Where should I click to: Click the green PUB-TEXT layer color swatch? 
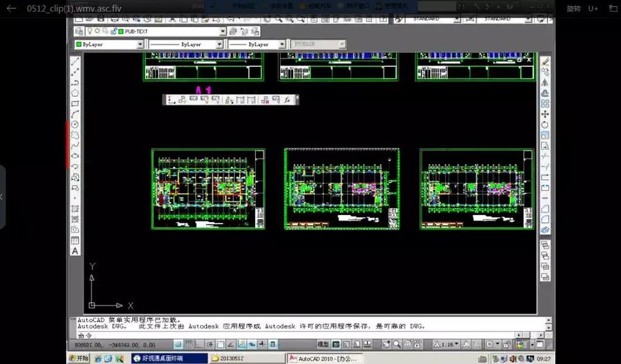point(121,31)
